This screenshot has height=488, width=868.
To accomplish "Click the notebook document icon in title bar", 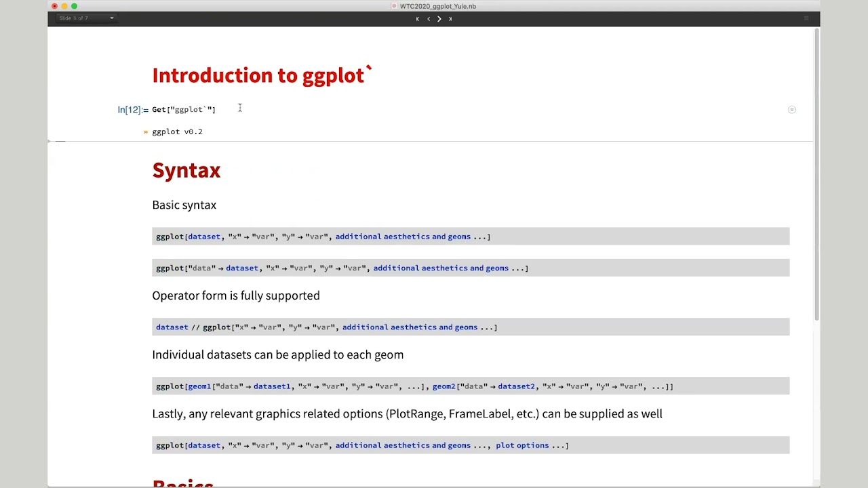I will click(394, 6).
